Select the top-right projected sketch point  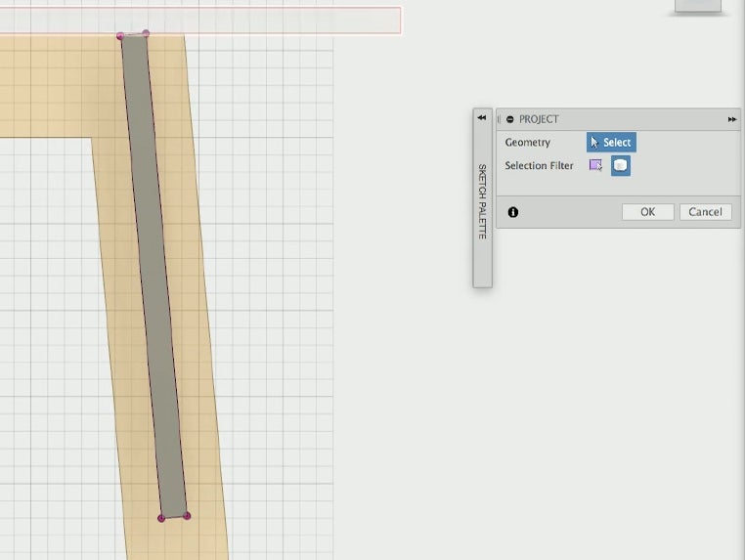[x=146, y=33]
